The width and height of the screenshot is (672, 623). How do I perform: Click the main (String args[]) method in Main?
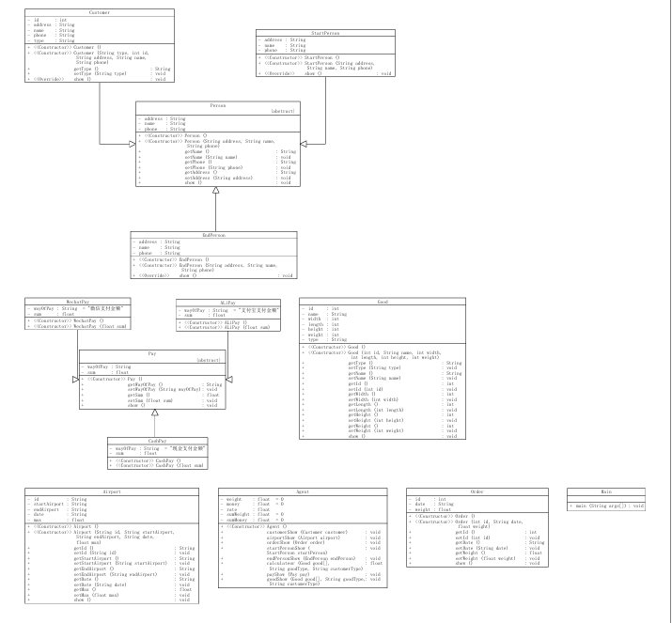(x=606, y=506)
